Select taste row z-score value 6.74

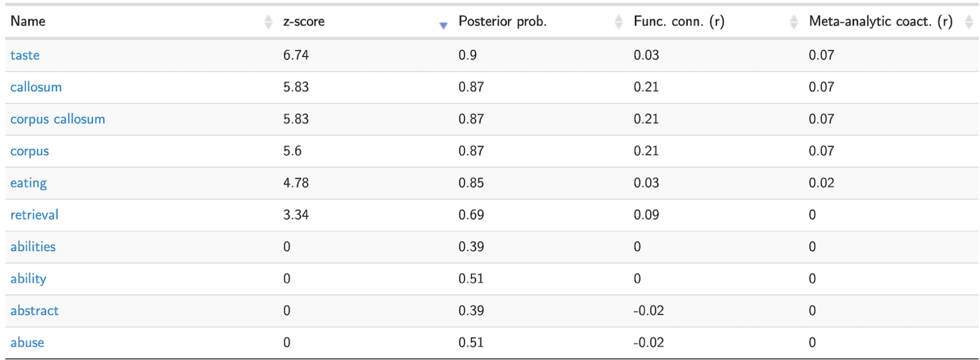tap(296, 55)
